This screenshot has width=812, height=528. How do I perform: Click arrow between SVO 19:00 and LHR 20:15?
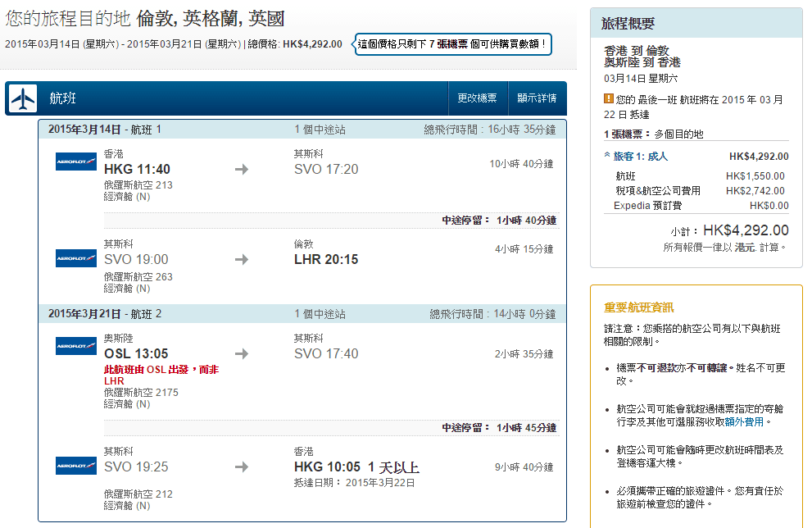(241, 260)
